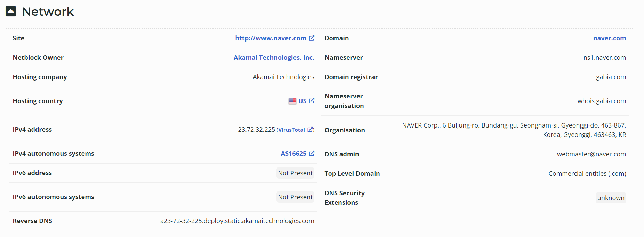The height and width of the screenshot is (237, 644).
Task: Click the Domain registrar label
Action: (x=351, y=77)
